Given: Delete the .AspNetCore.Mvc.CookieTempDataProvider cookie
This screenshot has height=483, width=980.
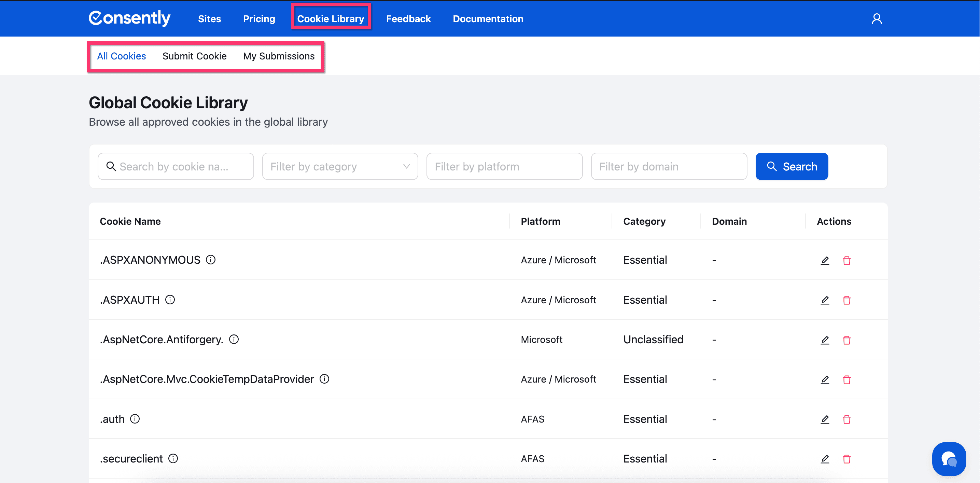Looking at the screenshot, I should [846, 380].
